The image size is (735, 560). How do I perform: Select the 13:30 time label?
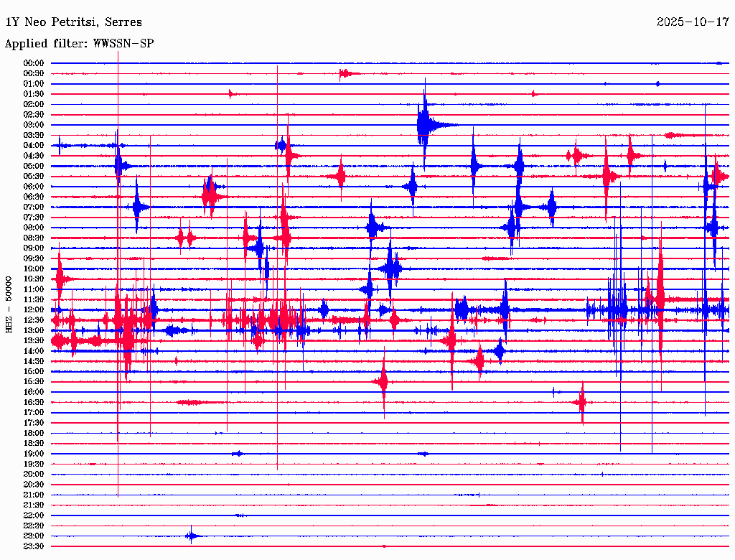(34, 340)
